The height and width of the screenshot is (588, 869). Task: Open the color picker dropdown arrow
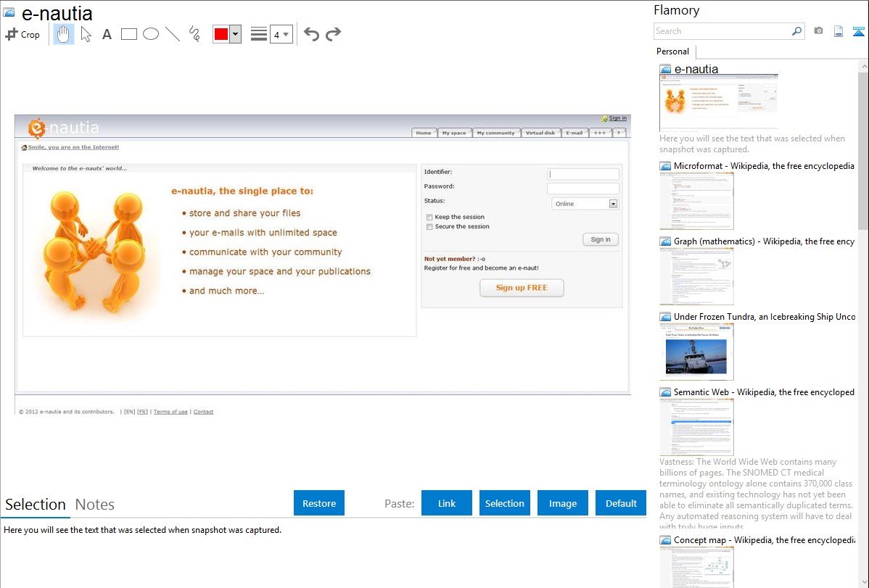(235, 34)
